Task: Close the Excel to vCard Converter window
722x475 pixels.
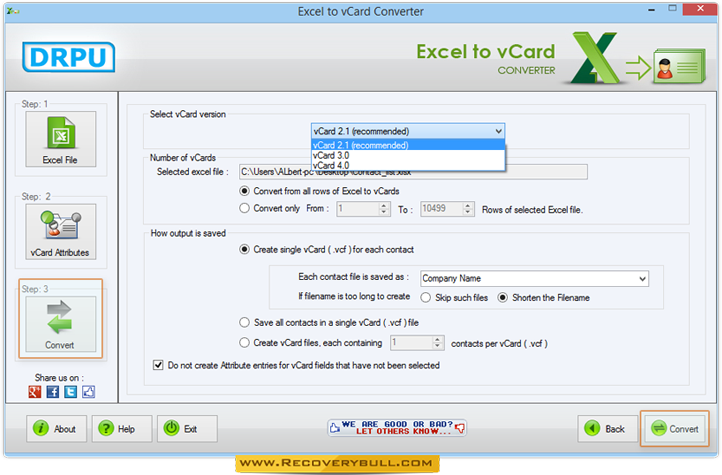Action: click(700, 9)
